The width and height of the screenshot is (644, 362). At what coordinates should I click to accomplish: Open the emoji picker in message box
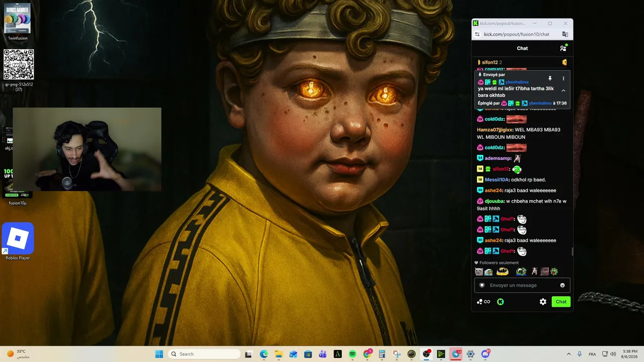562,285
